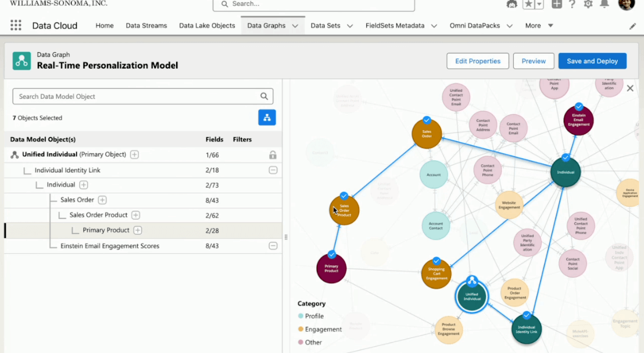This screenshot has width=644, height=353.
Task: Click Save and Deploy
Action: tap(592, 61)
